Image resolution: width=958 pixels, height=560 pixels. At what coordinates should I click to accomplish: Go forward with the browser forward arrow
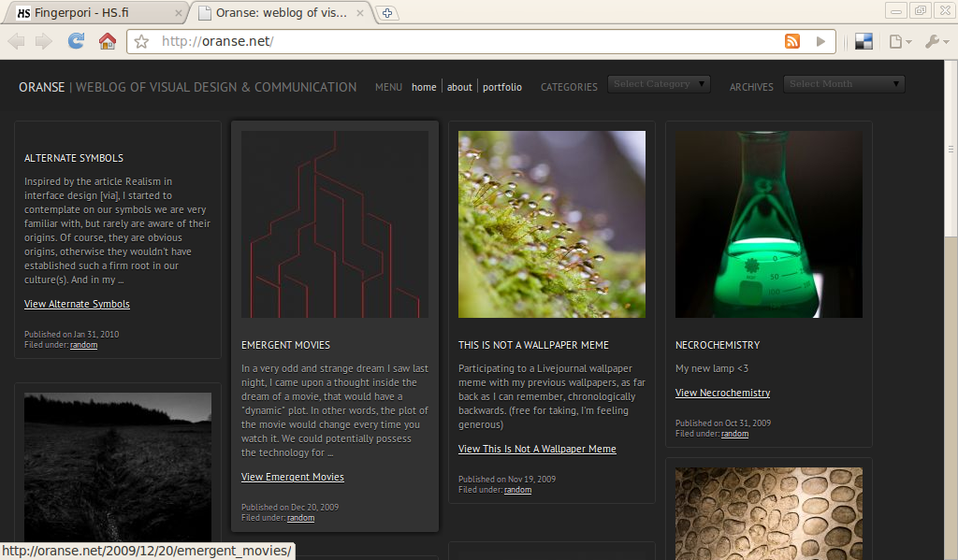point(43,41)
